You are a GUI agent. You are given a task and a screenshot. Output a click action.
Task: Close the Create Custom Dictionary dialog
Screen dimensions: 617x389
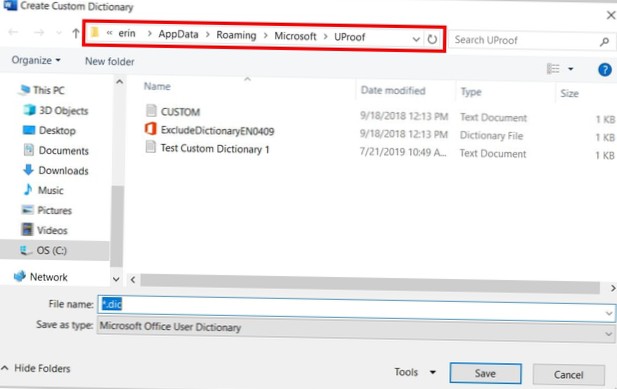coord(611,15)
